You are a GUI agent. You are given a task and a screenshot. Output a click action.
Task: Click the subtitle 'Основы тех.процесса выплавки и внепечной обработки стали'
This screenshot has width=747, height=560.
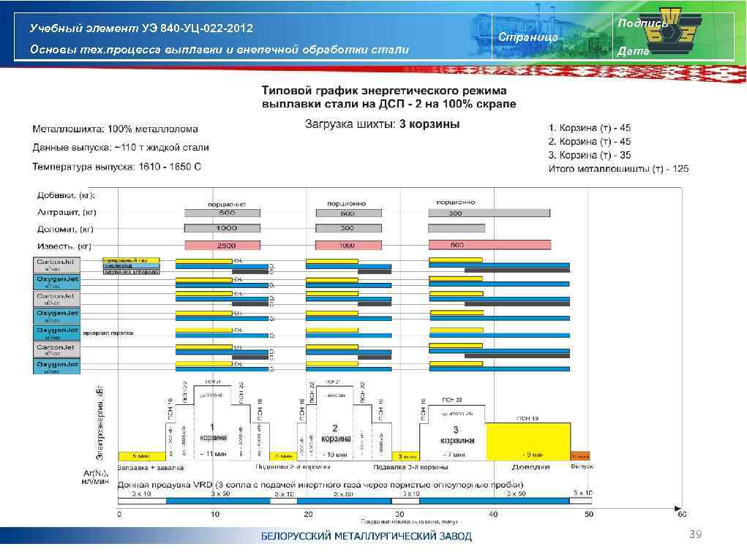[x=219, y=50]
